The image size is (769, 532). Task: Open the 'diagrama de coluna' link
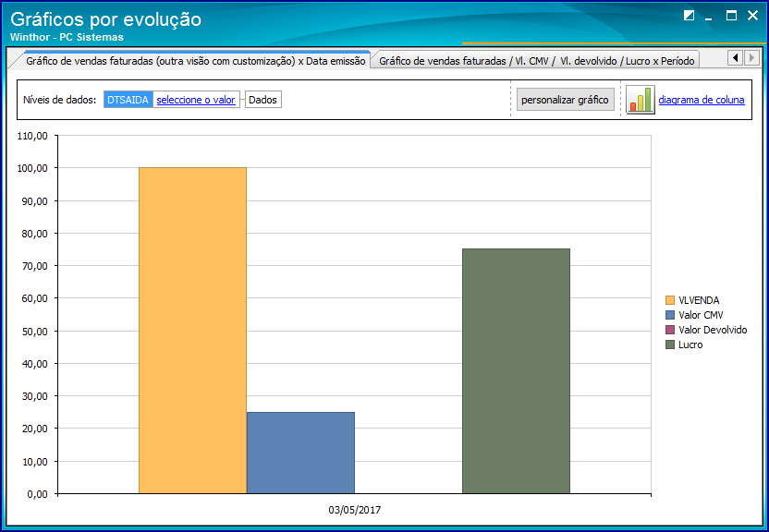click(x=702, y=100)
